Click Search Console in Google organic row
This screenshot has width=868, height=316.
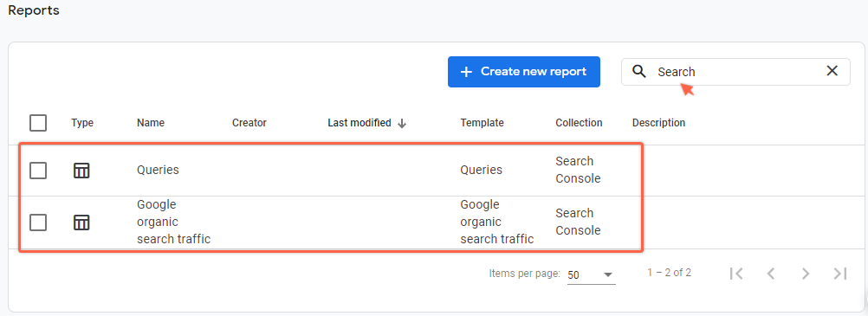578,222
